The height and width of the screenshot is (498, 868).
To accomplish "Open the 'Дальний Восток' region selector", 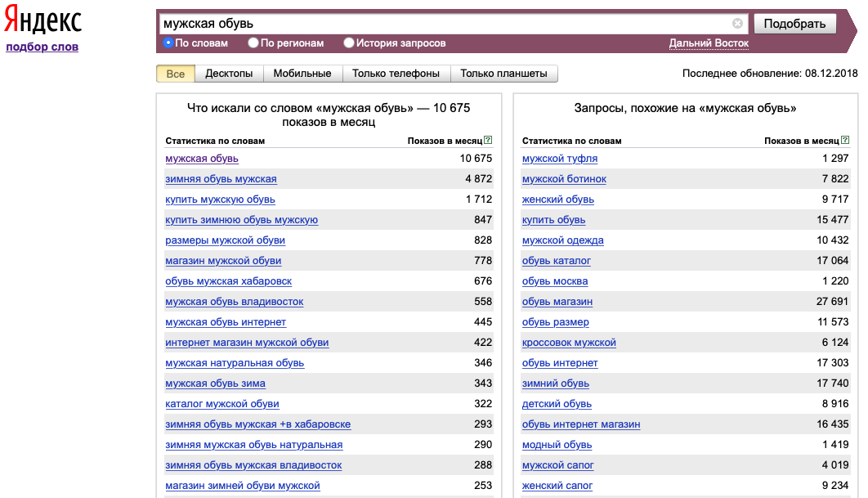I will pyautogui.click(x=709, y=43).
